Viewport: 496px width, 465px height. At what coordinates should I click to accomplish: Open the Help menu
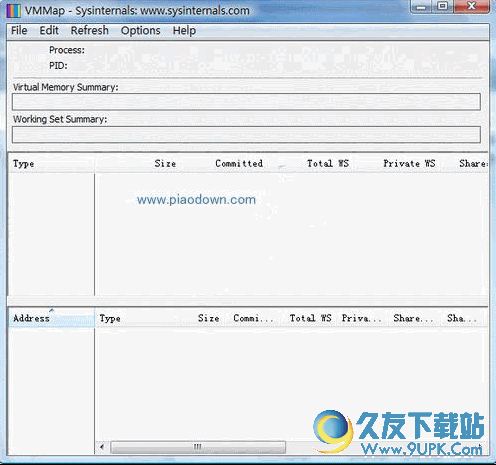(x=184, y=31)
